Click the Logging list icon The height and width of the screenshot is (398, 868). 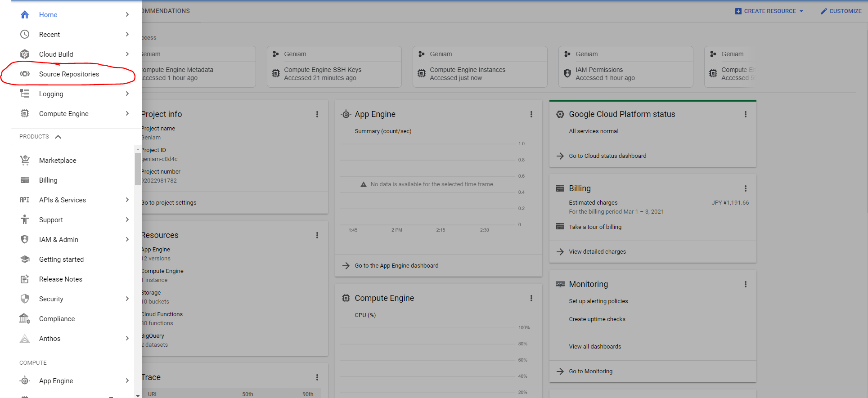pyautogui.click(x=25, y=94)
